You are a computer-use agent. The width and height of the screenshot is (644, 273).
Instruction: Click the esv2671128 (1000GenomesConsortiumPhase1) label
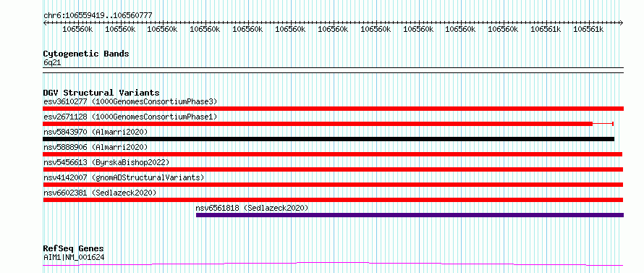point(130,117)
